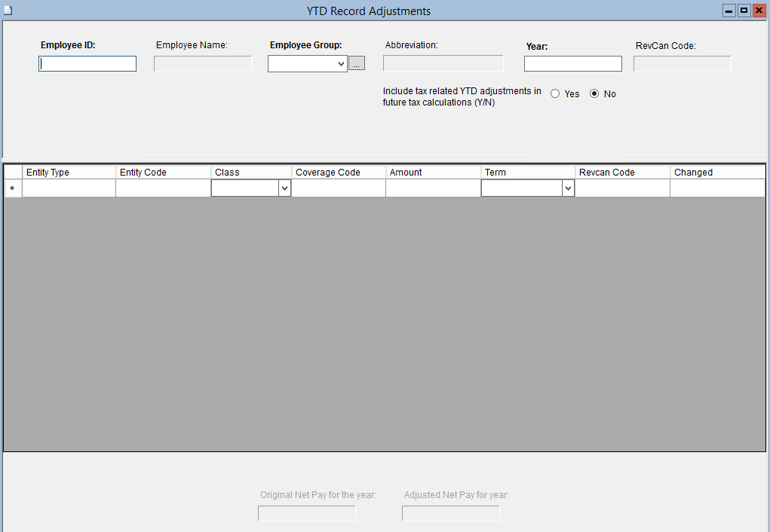This screenshot has width=770, height=532.
Task: Minimize the YTD Record Adjustments window
Action: coord(729,11)
